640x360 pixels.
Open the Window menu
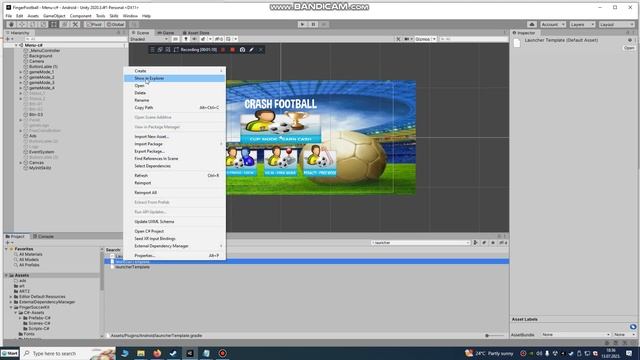(130, 16)
